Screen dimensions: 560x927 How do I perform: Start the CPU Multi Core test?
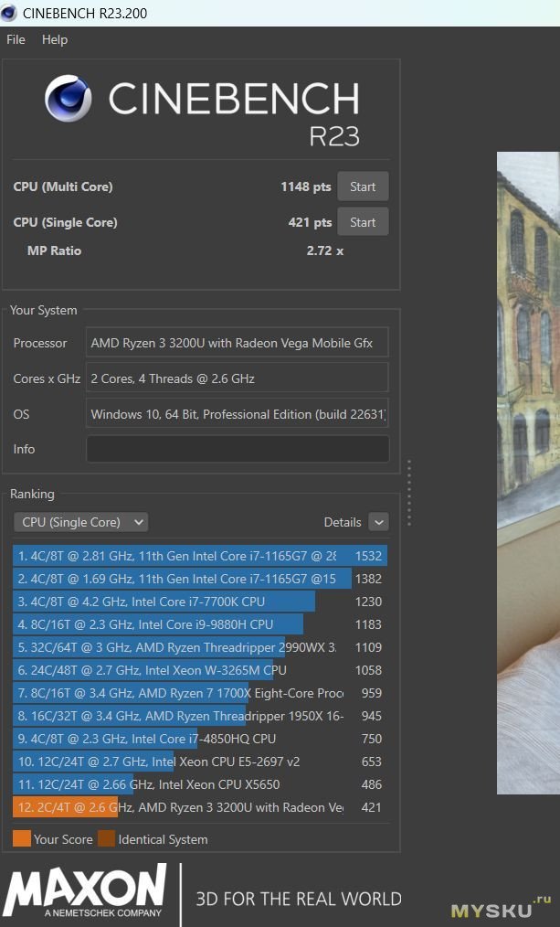point(363,186)
